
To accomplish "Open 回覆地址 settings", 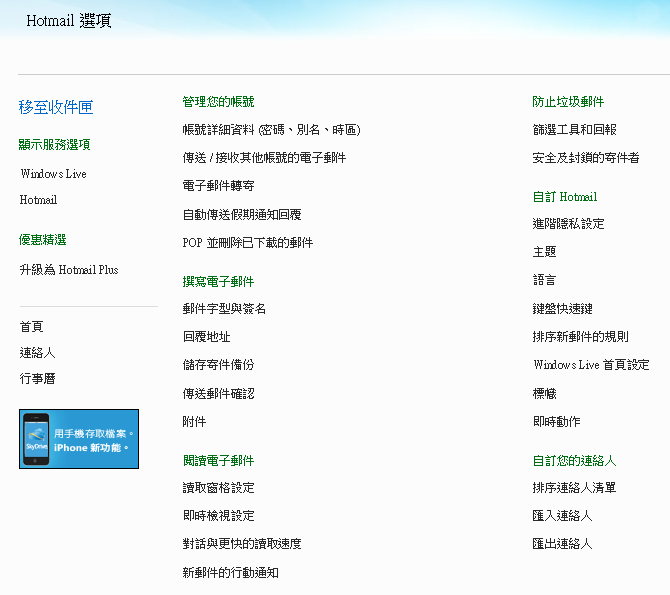I will click(206, 337).
